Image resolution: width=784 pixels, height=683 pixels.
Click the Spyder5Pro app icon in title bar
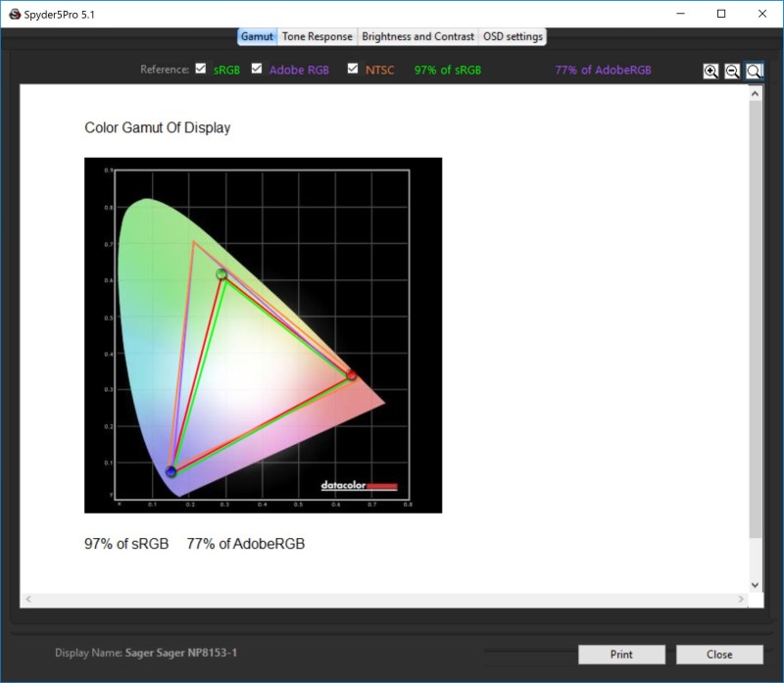coord(15,14)
